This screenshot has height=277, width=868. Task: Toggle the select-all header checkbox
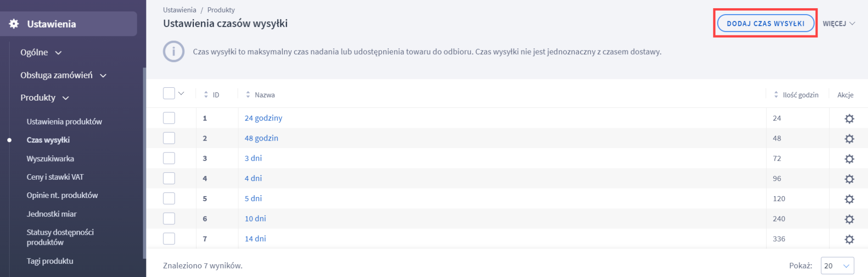169,93
